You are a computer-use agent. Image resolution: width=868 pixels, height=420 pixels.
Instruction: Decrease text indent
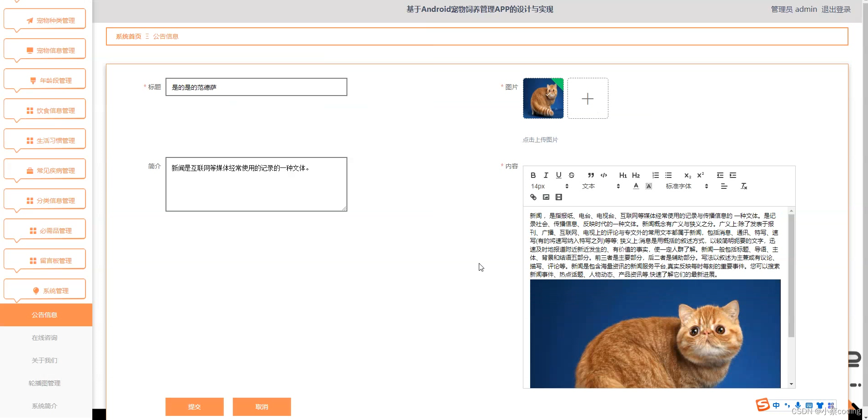(720, 175)
